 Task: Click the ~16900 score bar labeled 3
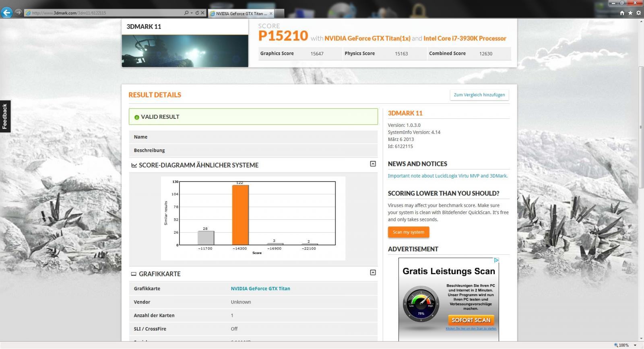[275, 244]
